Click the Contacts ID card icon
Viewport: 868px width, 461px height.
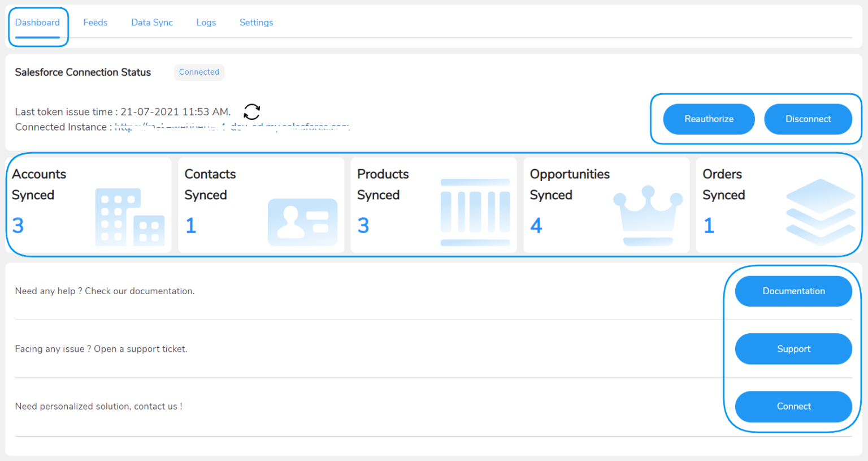(x=302, y=222)
